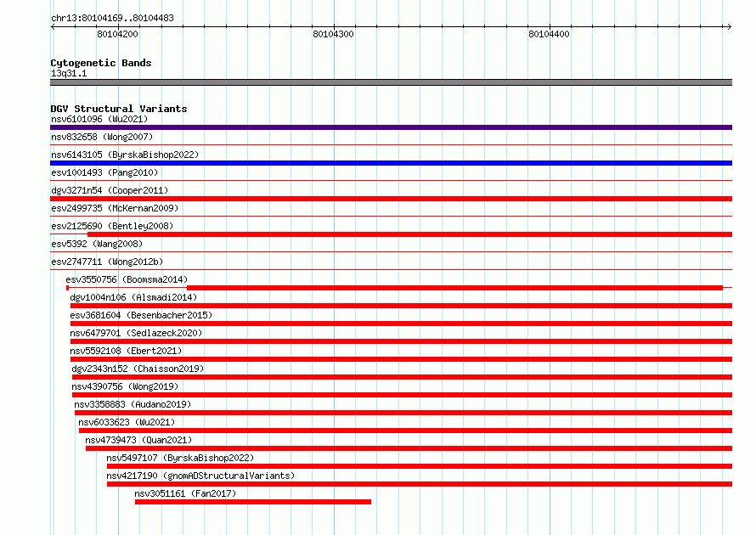Screen dimensions: 756x535
Task: Click the gray 13q31.1 cytogenetic band bar
Action: [391, 82]
